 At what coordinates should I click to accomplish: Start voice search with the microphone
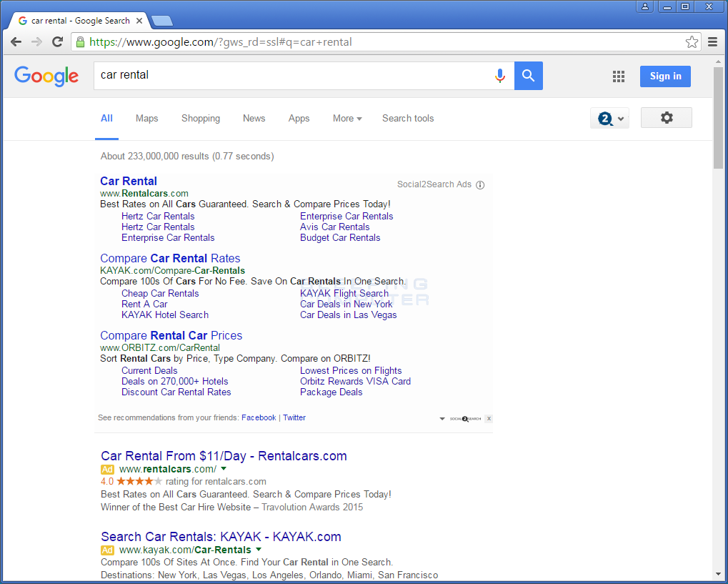500,75
